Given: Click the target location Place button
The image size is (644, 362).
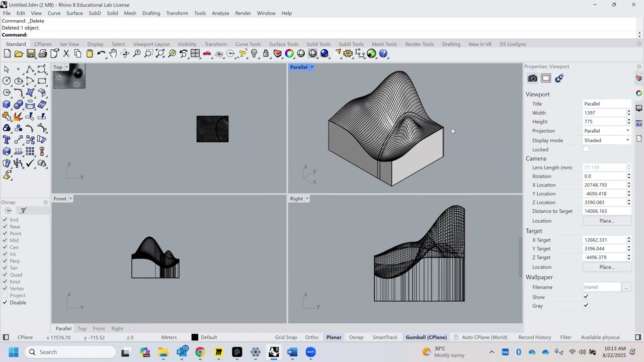Looking at the screenshot, I should pos(607,267).
